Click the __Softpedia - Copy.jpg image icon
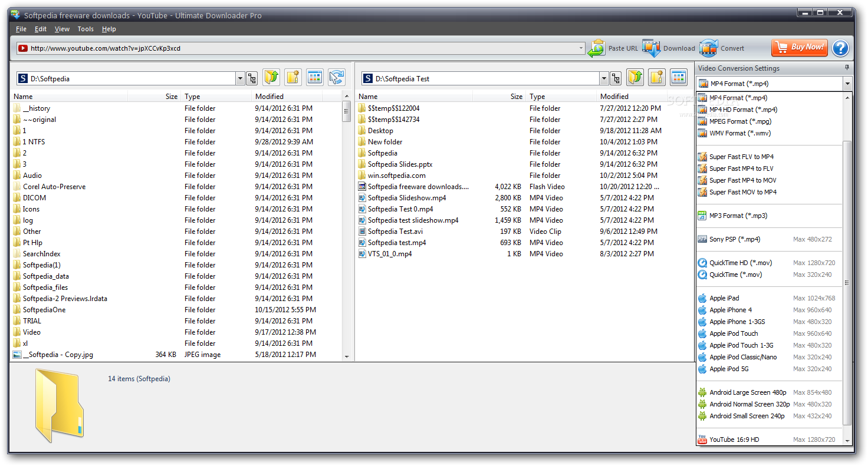 [x=17, y=355]
